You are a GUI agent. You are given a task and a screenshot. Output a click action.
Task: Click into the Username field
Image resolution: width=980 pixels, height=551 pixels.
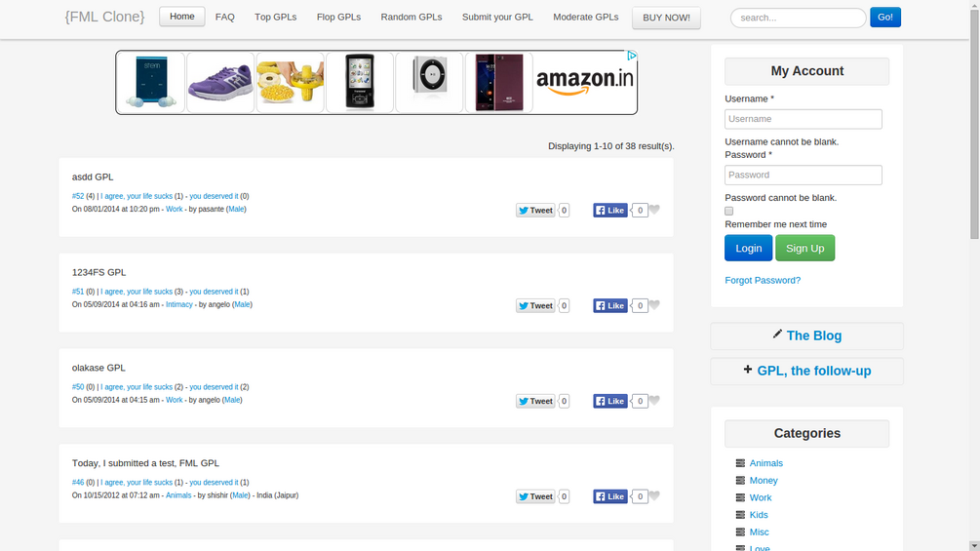pos(804,119)
